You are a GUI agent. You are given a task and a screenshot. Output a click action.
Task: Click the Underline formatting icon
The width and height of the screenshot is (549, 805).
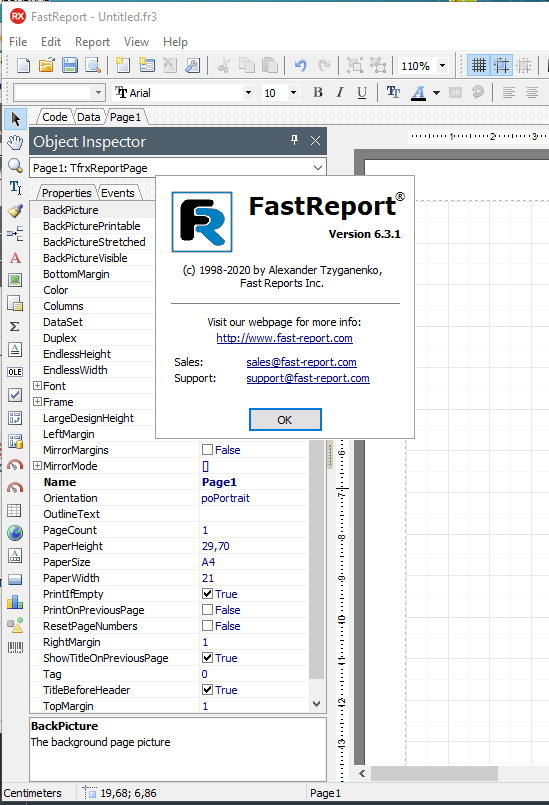(362, 92)
